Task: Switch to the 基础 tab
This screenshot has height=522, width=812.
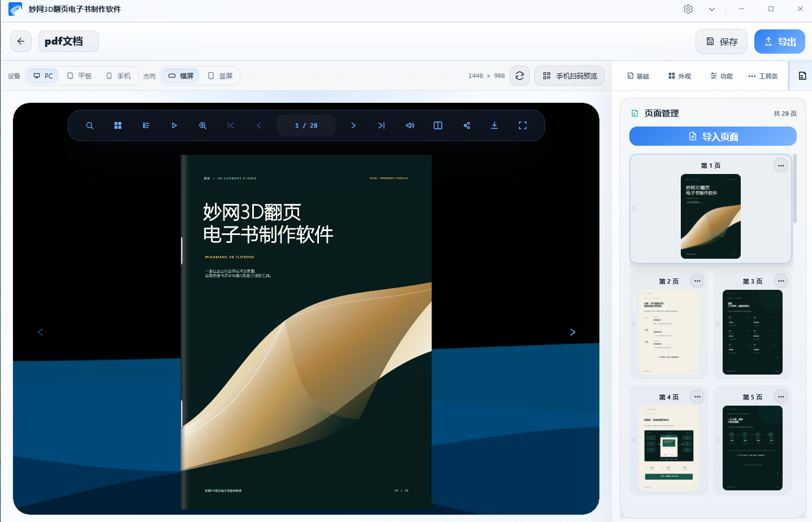Action: tap(638, 76)
